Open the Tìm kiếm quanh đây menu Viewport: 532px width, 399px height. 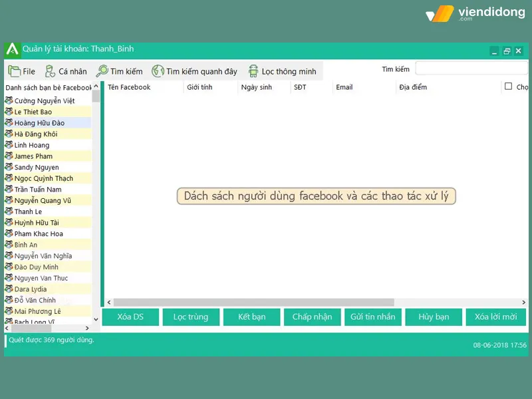(194, 71)
